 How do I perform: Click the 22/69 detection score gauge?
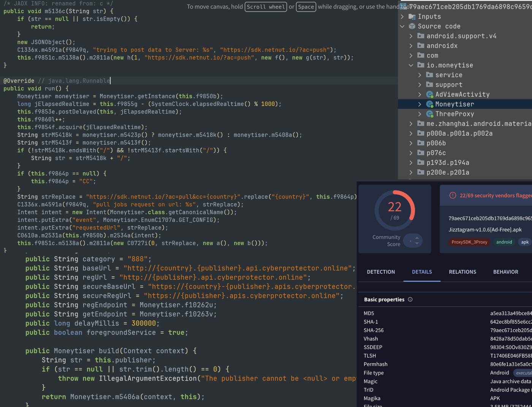[395, 211]
